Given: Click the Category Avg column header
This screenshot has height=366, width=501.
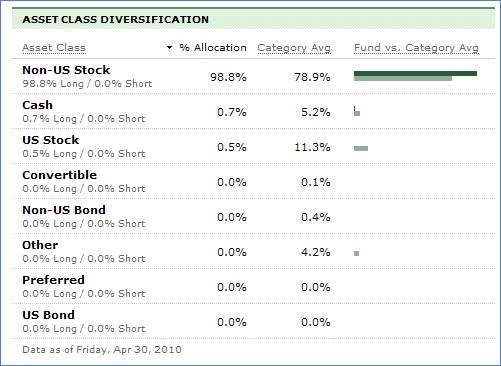Looking at the screenshot, I should (294, 48).
